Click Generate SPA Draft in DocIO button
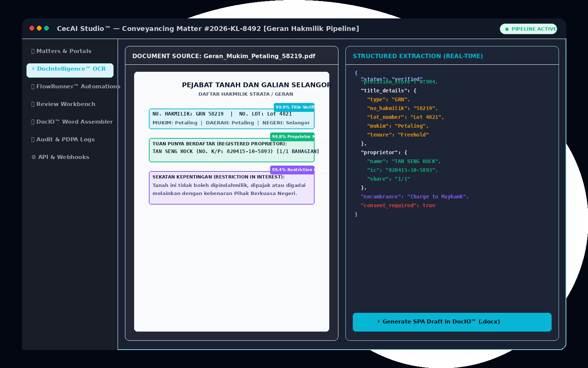 [x=452, y=322]
